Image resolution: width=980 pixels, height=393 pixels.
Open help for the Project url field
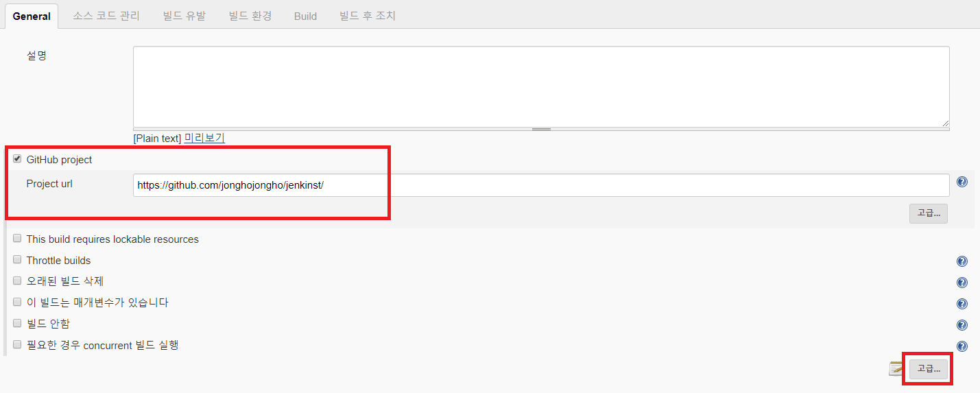[x=961, y=182]
